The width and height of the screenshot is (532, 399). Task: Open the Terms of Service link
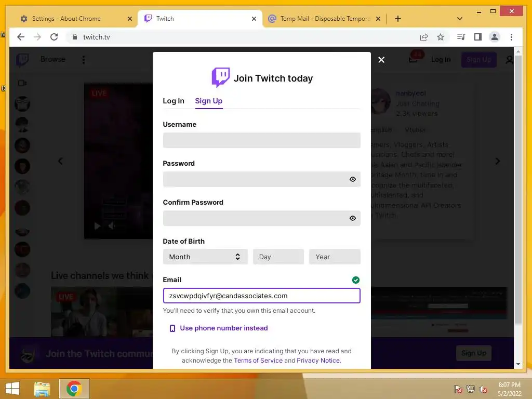[x=258, y=361]
